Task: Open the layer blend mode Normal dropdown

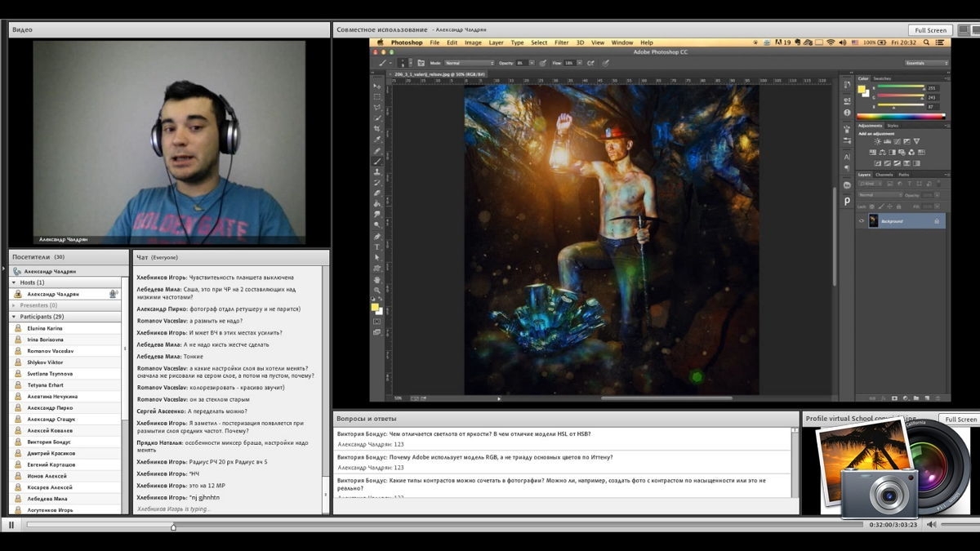Action: 880,195
